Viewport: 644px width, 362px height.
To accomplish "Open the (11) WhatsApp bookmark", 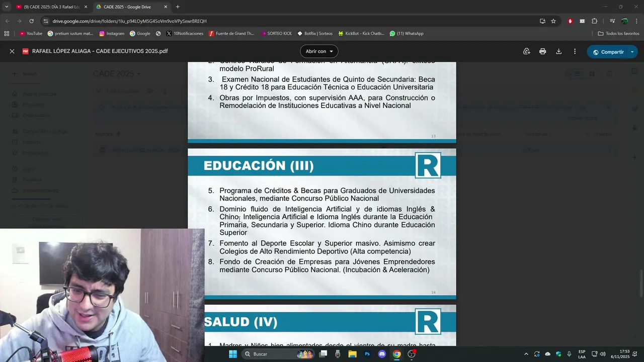I will coord(407,33).
